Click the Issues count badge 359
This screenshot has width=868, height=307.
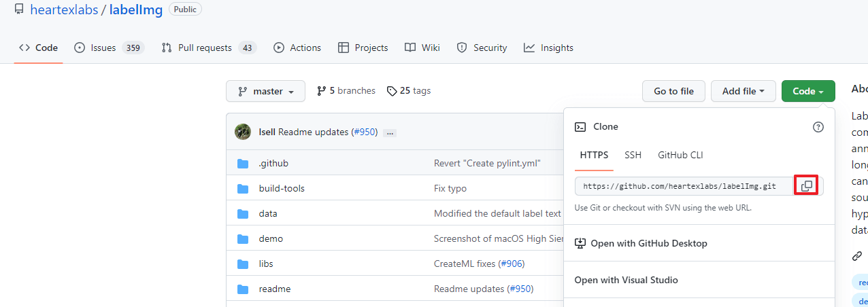click(x=133, y=48)
